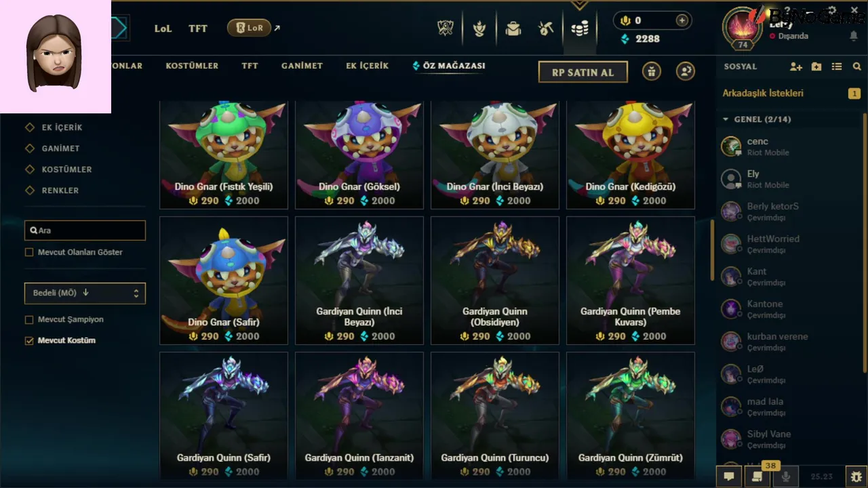The image size is (868, 488).
Task: Click the plus icon to add RP
Action: pos(682,20)
